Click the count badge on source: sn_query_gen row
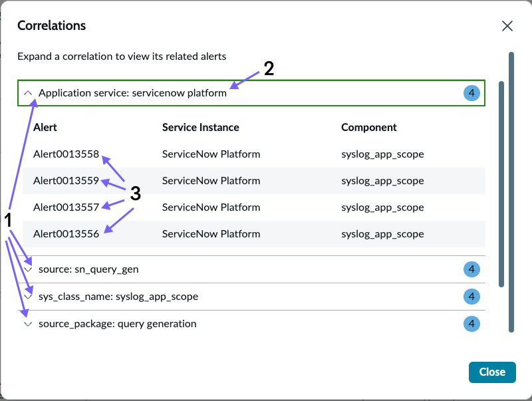The image size is (532, 401). [471, 269]
